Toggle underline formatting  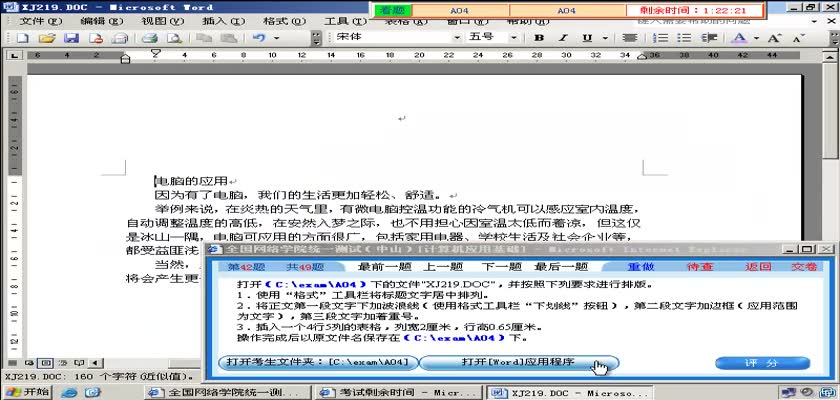click(x=588, y=38)
